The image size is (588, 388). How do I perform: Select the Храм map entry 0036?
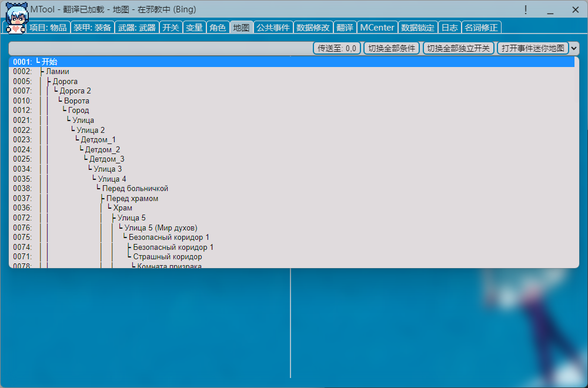click(x=122, y=208)
